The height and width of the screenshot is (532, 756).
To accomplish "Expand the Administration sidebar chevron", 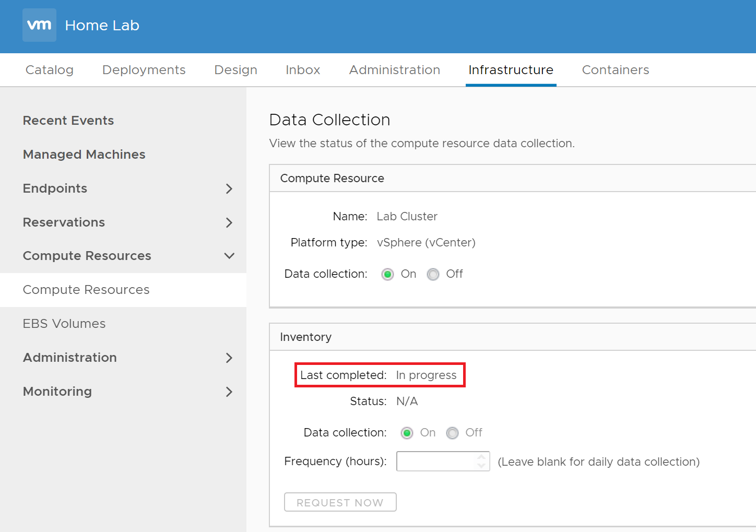I will [x=229, y=358].
